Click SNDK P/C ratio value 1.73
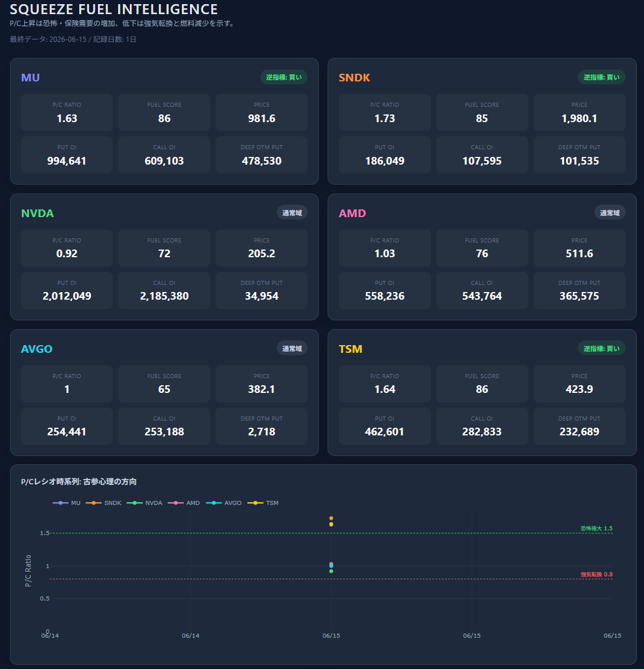 tap(384, 118)
